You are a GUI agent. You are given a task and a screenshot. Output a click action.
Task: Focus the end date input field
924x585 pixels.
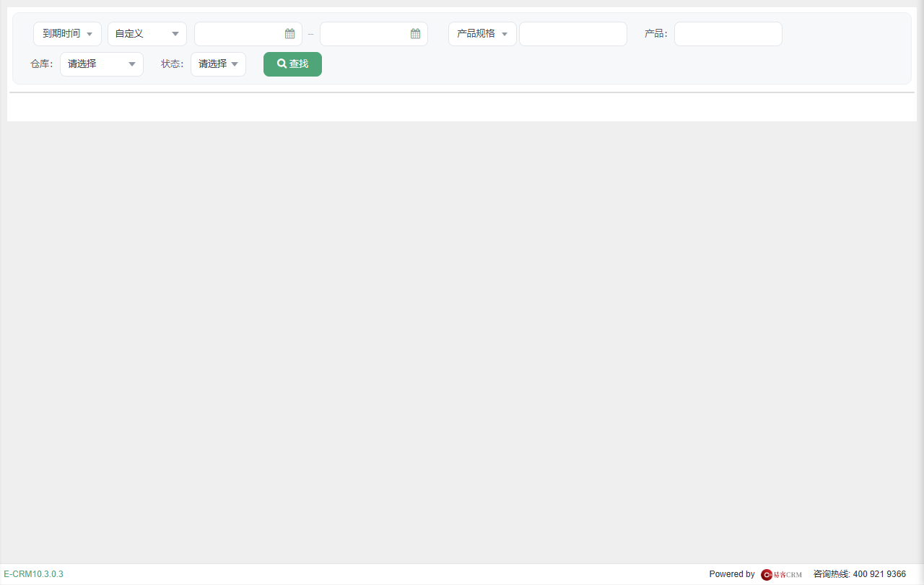tap(374, 34)
